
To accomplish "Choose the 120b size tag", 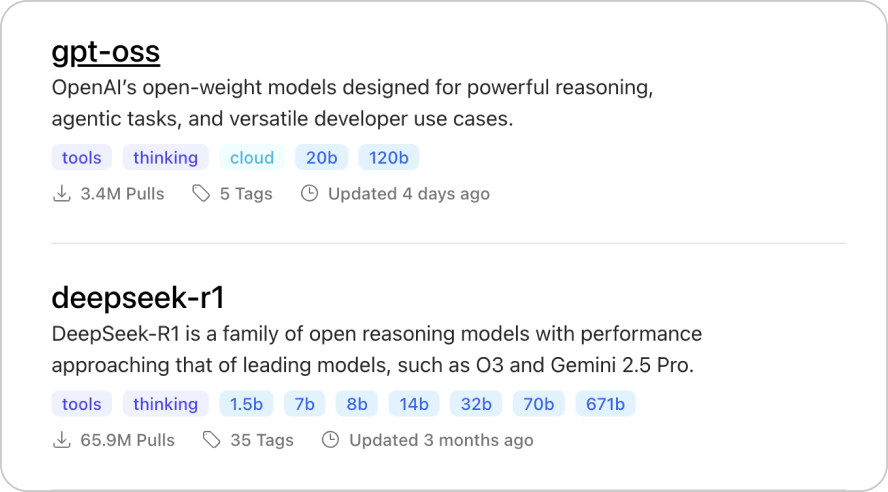I will (389, 157).
